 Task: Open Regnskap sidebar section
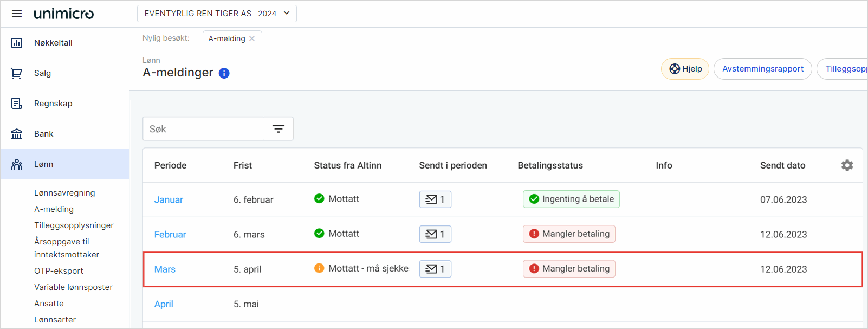[x=53, y=104]
